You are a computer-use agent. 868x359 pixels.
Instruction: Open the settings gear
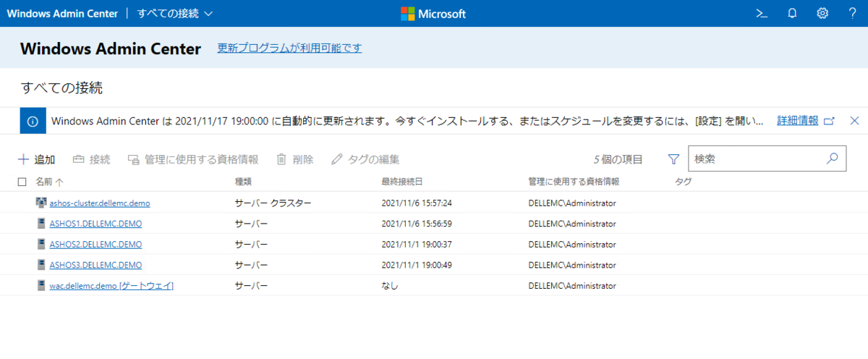tap(822, 13)
